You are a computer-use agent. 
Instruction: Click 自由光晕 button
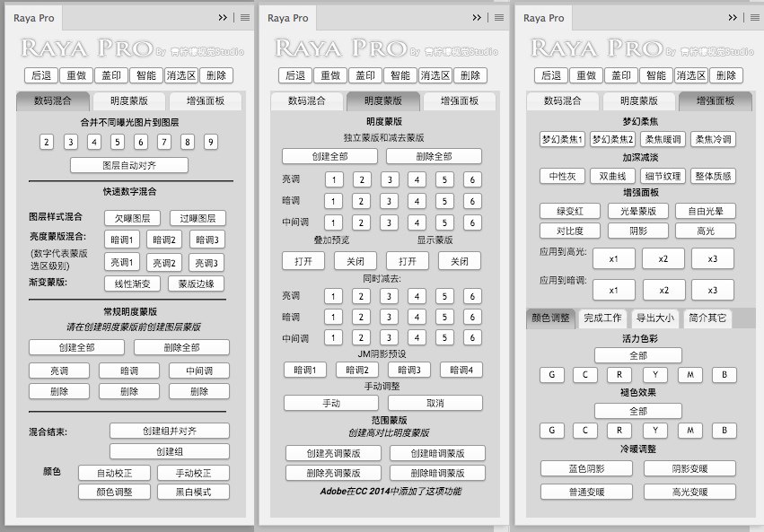click(706, 211)
